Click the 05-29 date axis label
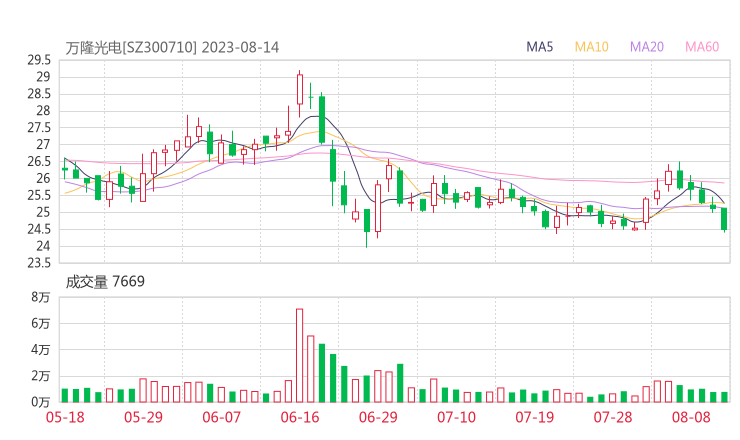 [x=143, y=417]
